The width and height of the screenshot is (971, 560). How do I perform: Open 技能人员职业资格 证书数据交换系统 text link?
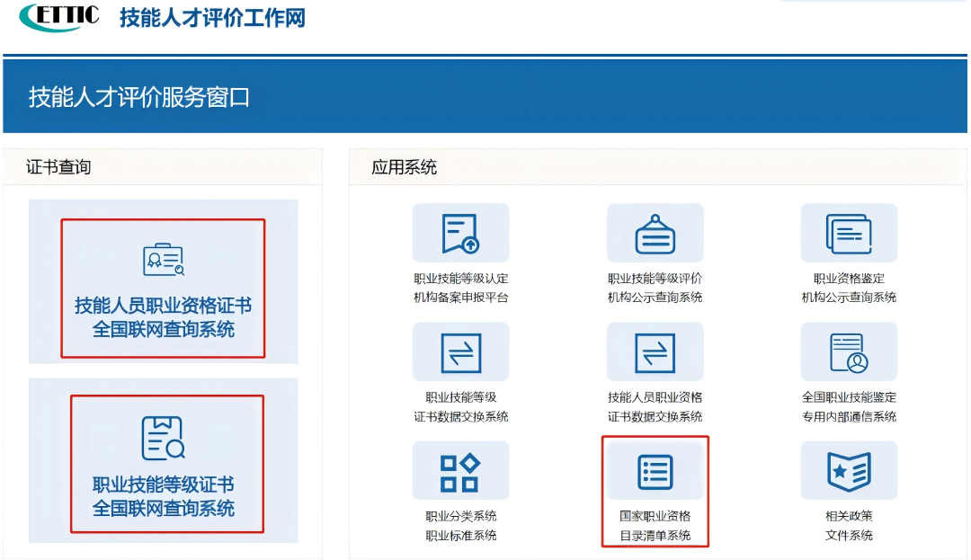(x=655, y=406)
